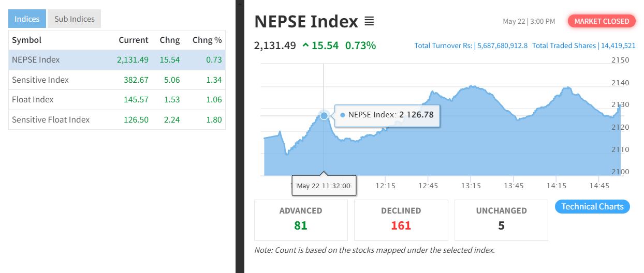
Task: Sort table by Chng % column header
Action: coord(207,40)
